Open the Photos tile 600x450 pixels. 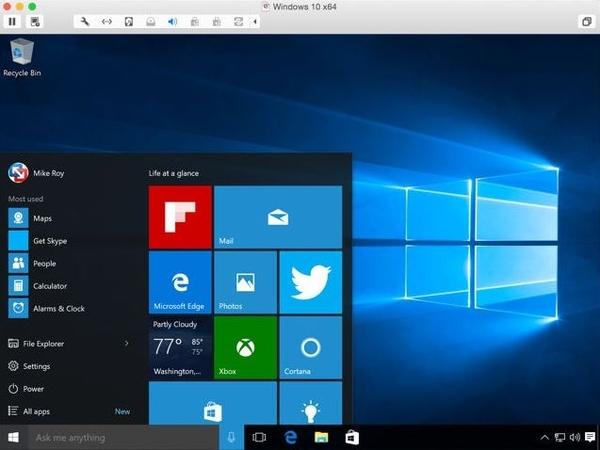point(245,282)
